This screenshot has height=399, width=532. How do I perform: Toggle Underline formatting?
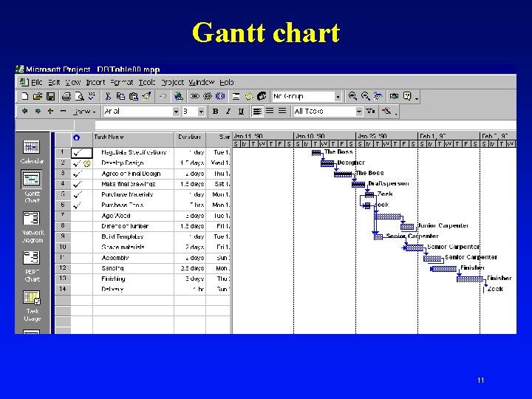pyautogui.click(x=241, y=112)
